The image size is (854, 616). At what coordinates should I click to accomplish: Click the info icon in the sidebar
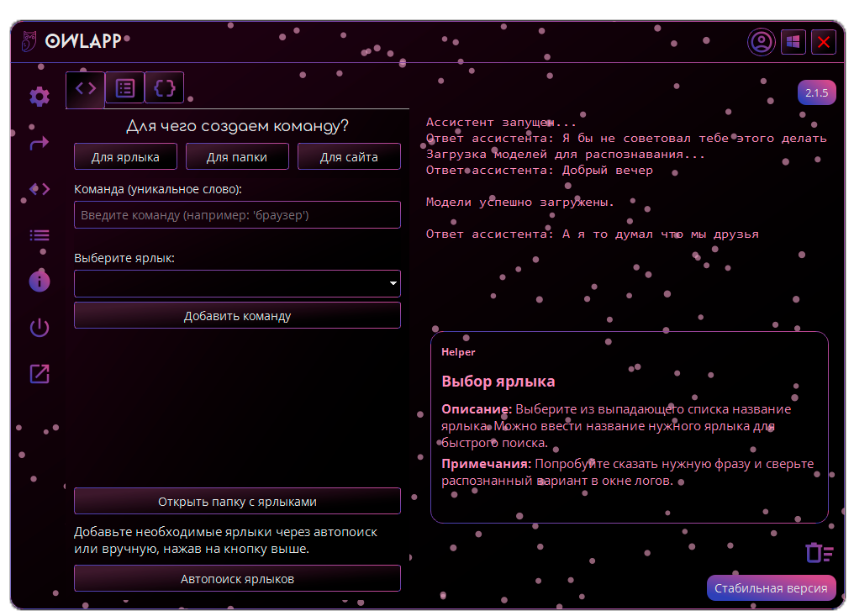pyautogui.click(x=39, y=281)
